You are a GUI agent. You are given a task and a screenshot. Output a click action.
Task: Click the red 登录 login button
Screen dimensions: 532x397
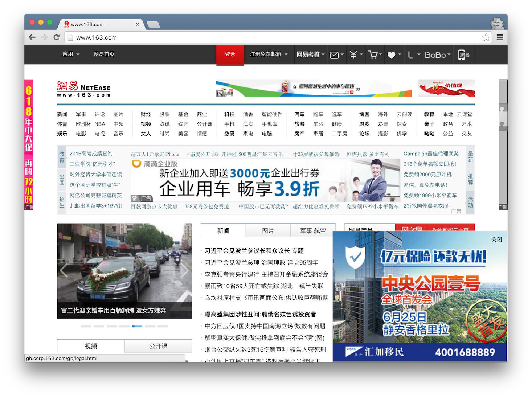230,54
